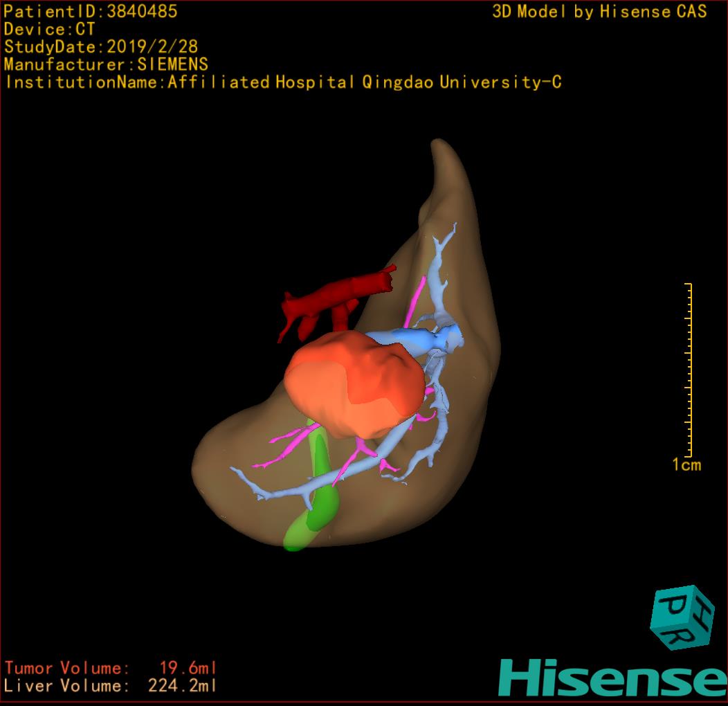
Task: Click the 'Tumor Volume: 19.6ml' readout
Action: (111, 668)
